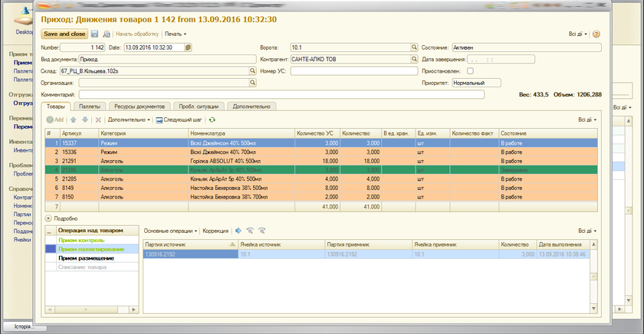
Task: Click the floppy disk save icon
Action: click(x=95, y=34)
